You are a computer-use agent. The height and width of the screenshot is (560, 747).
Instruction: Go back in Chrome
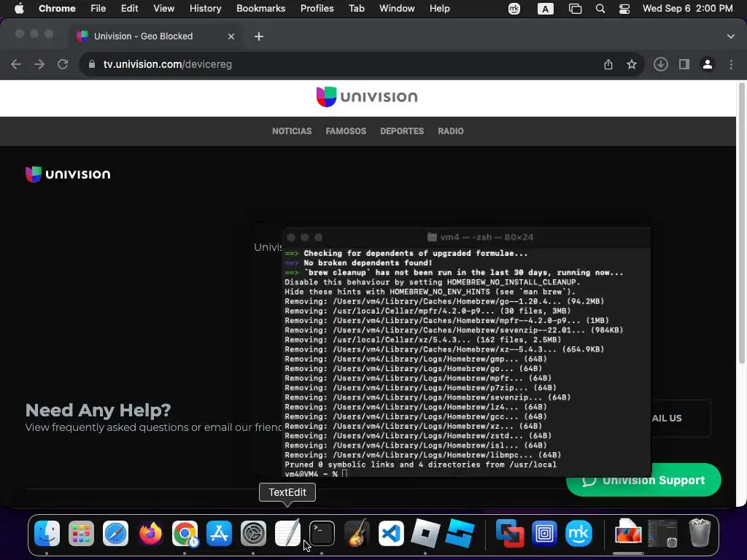[x=16, y=64]
